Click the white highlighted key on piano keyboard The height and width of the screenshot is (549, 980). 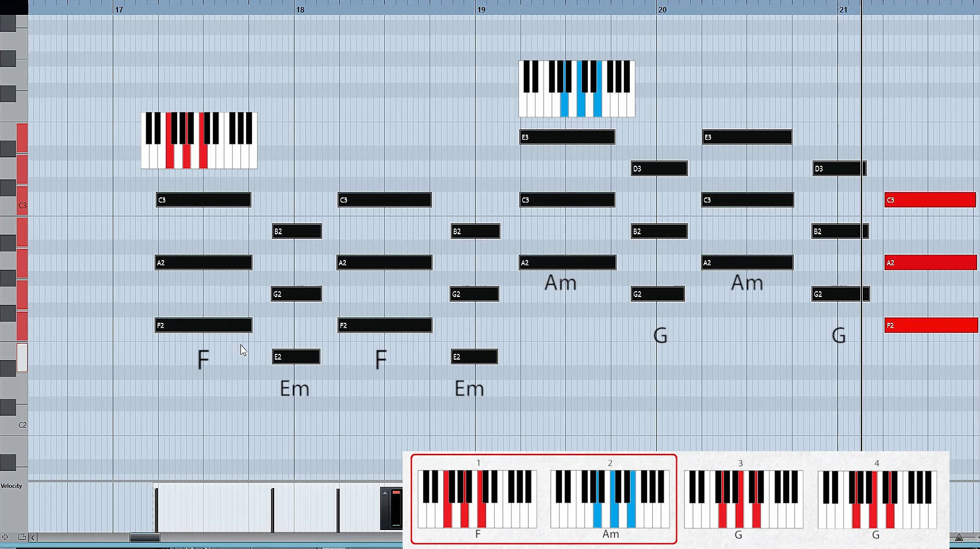pyautogui.click(x=22, y=357)
